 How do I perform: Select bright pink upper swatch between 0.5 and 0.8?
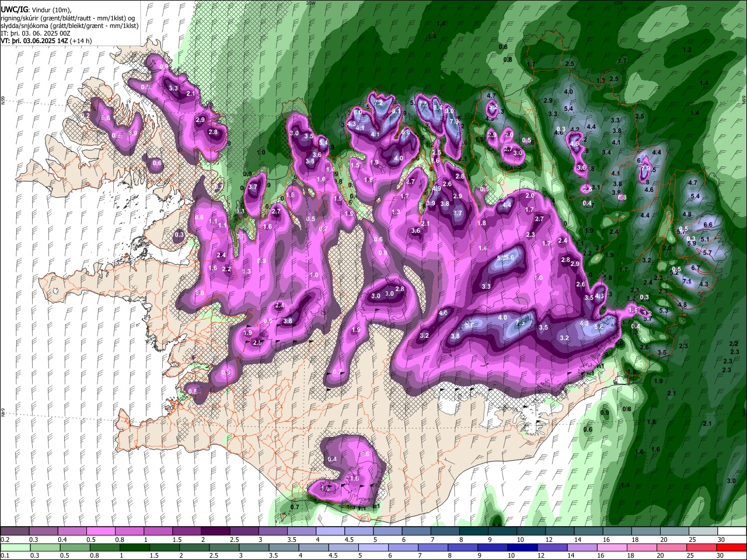pyautogui.click(x=100, y=531)
